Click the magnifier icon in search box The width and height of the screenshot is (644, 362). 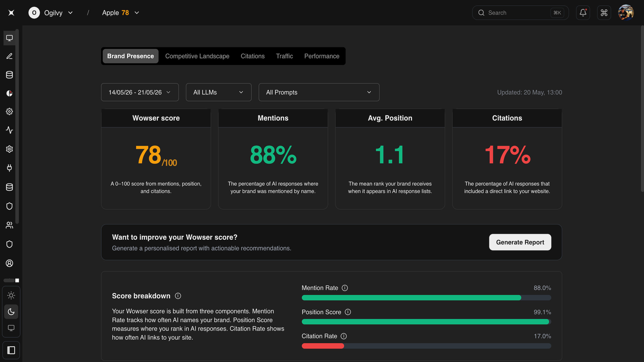coord(481,13)
